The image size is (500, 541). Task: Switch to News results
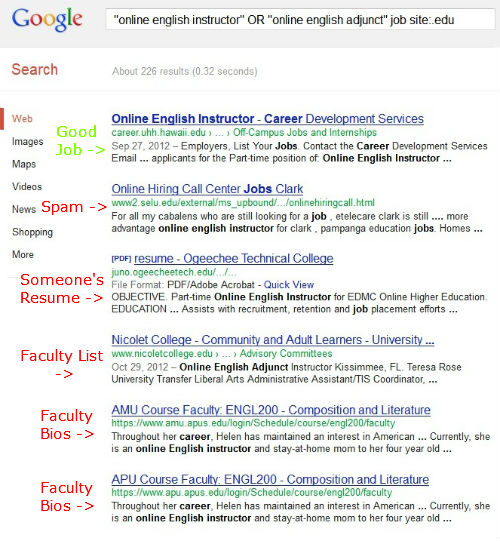tap(24, 209)
